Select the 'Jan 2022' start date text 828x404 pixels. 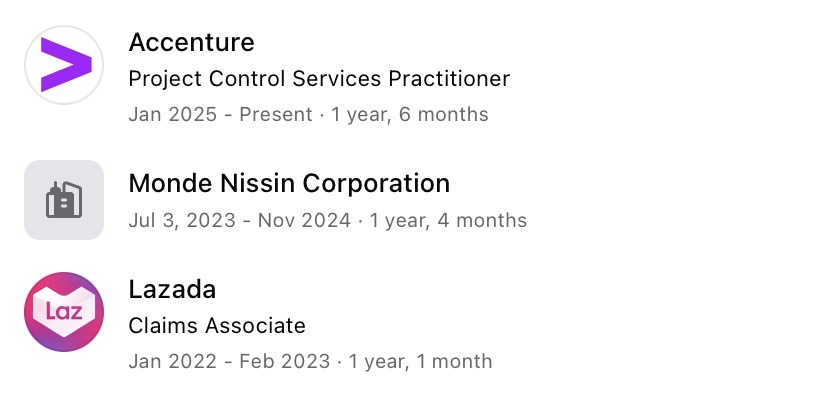(173, 362)
